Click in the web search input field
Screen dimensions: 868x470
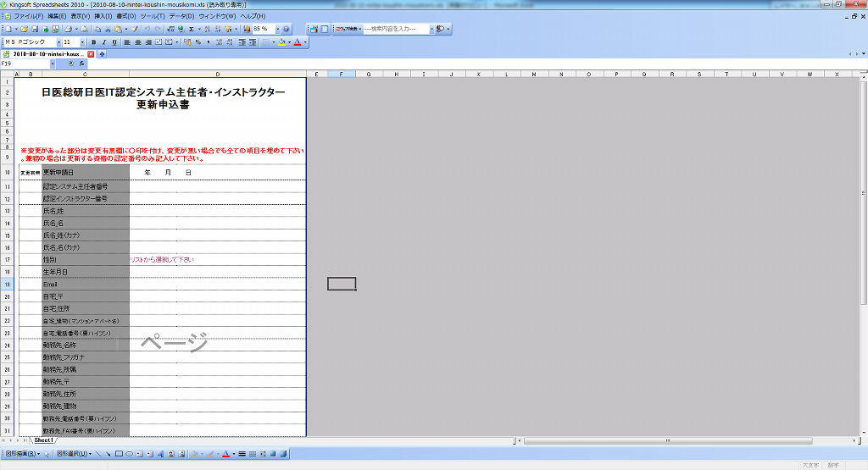[396, 30]
